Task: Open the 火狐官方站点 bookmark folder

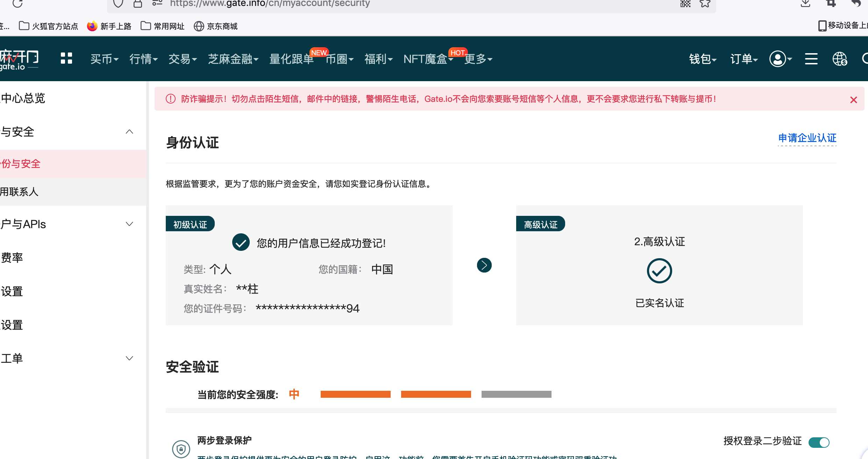Action: coord(48,26)
